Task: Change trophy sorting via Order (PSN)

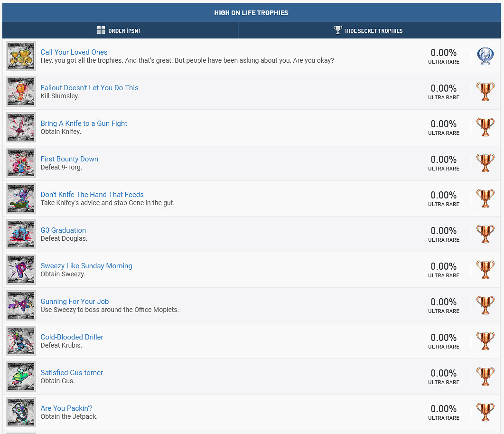Action: click(124, 31)
